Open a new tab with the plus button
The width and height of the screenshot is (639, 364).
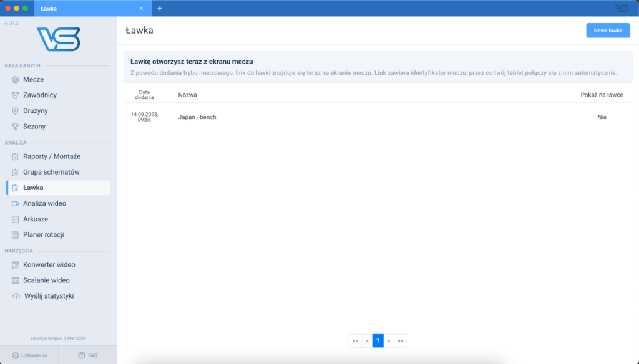(x=160, y=9)
